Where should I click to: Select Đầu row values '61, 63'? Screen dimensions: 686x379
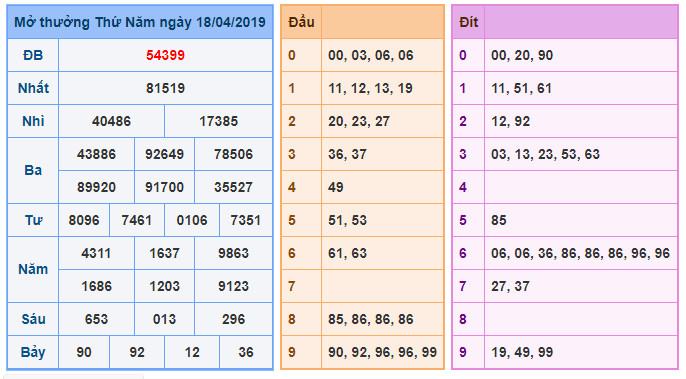point(347,253)
